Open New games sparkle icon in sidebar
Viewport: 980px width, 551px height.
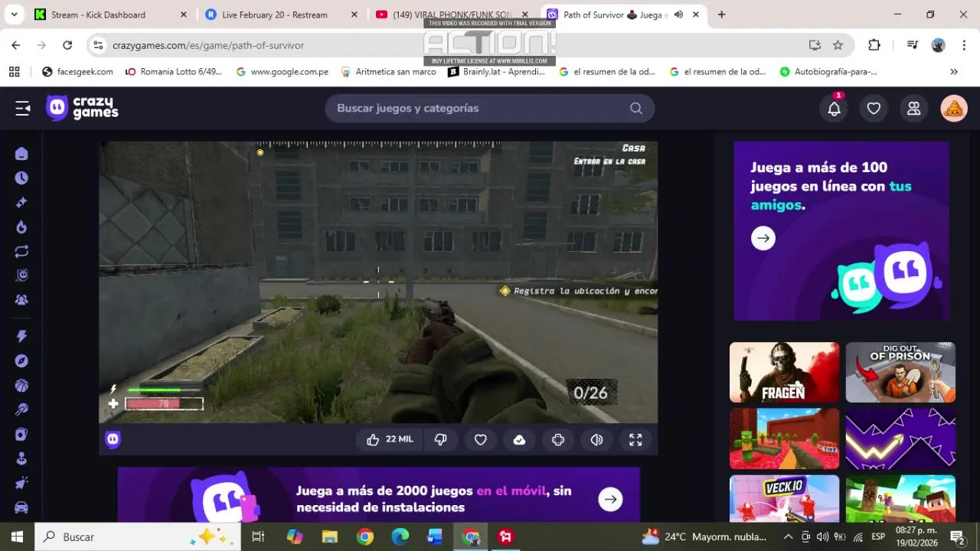click(x=21, y=203)
